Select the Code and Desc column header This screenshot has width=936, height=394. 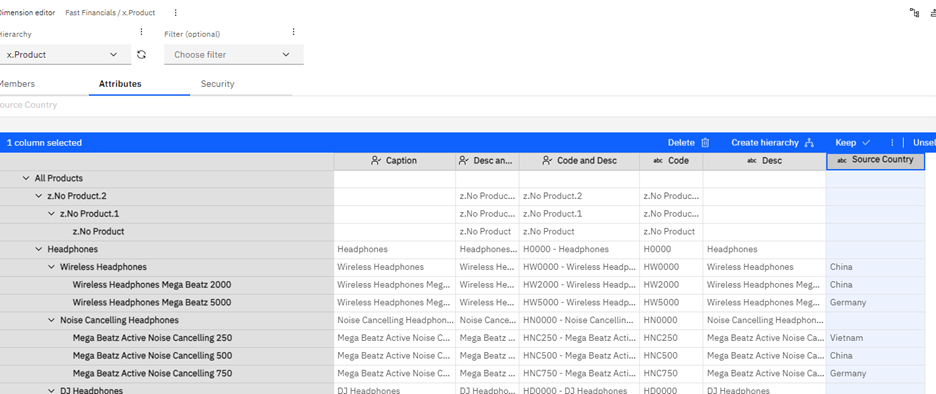579,161
